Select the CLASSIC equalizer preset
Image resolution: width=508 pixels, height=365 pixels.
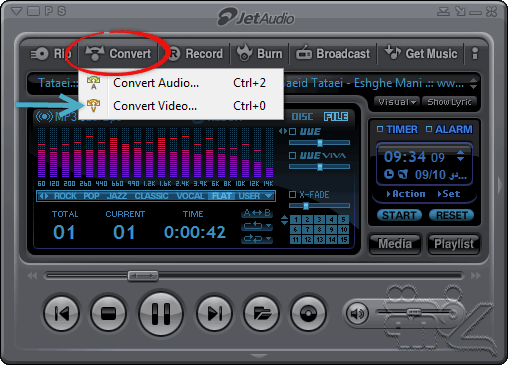tap(151, 196)
